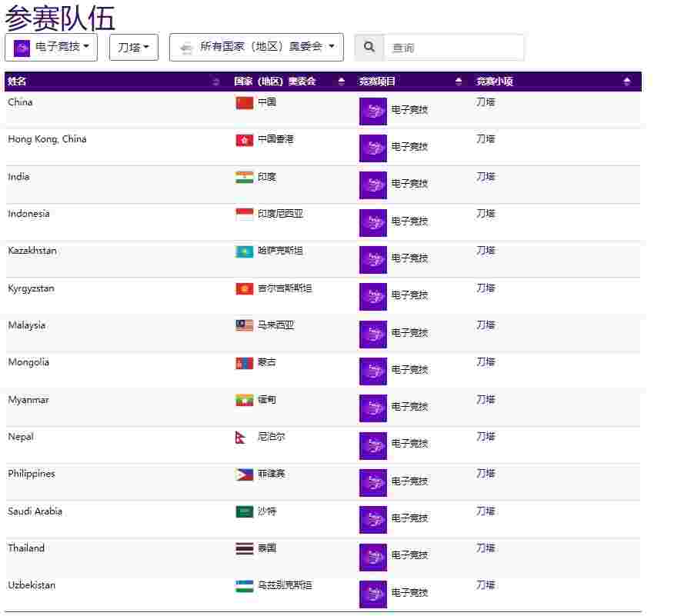
Task: Toggle sort on 竞赛小项 column
Action: click(627, 82)
